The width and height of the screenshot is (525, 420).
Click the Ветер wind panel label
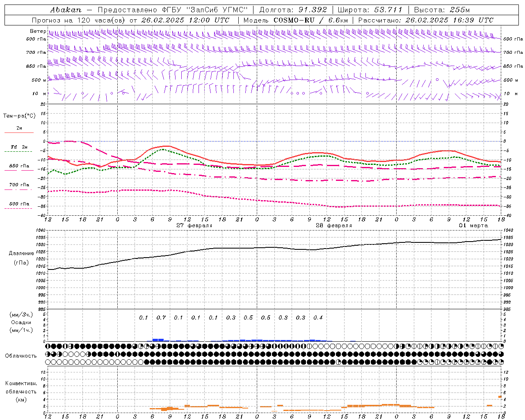(38, 31)
